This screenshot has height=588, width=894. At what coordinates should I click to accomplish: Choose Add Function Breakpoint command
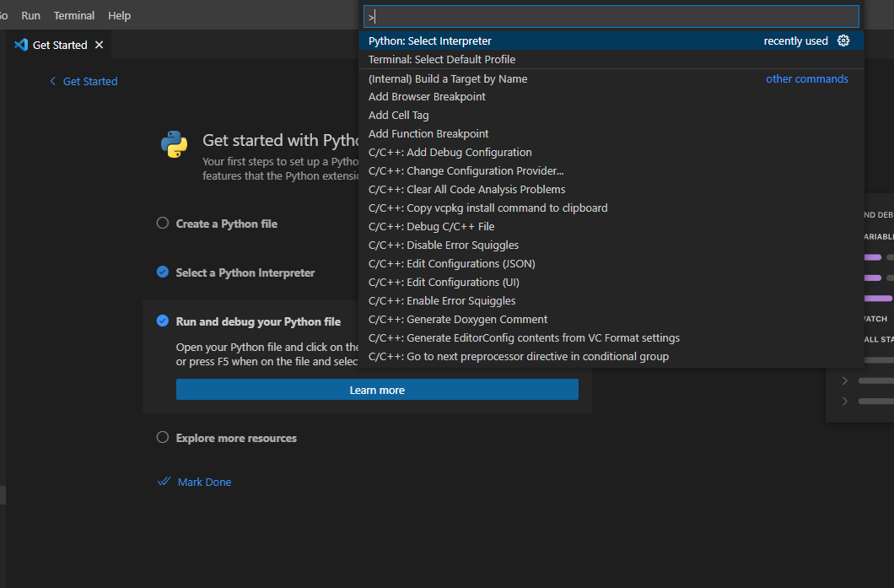coord(611,133)
